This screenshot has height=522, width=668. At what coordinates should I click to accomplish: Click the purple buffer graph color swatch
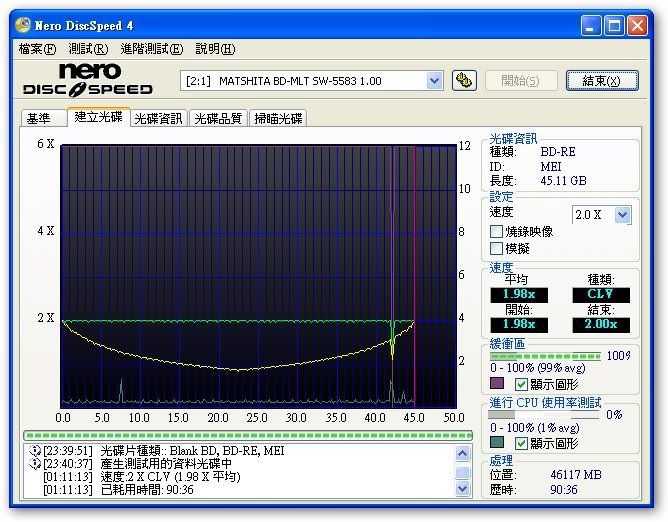pyautogui.click(x=497, y=383)
